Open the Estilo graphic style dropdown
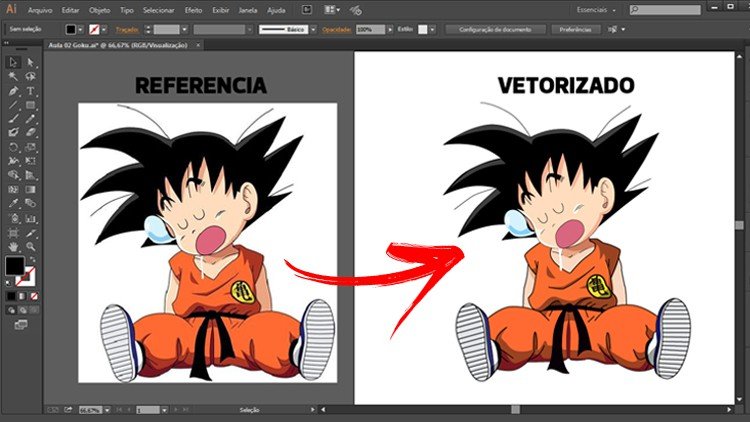Screen dimensions: 750x422 tap(432, 30)
